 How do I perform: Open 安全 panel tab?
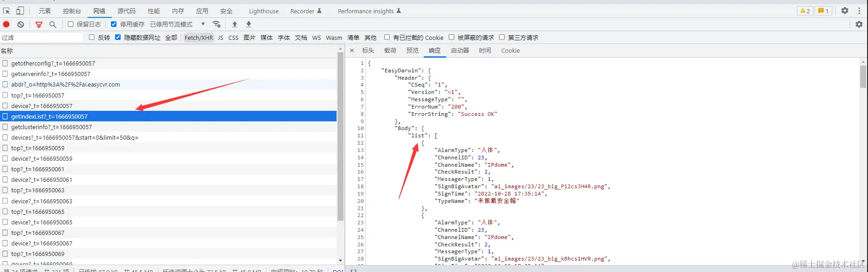click(x=226, y=11)
